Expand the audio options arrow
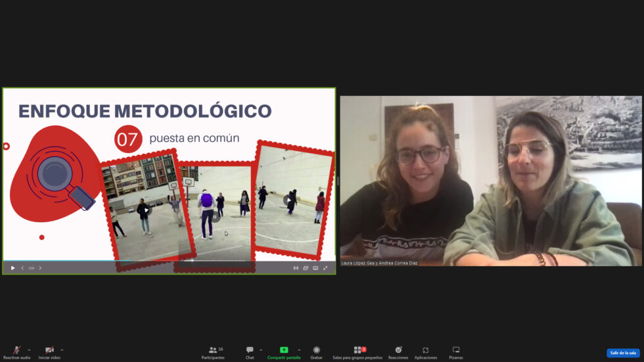 29,350
